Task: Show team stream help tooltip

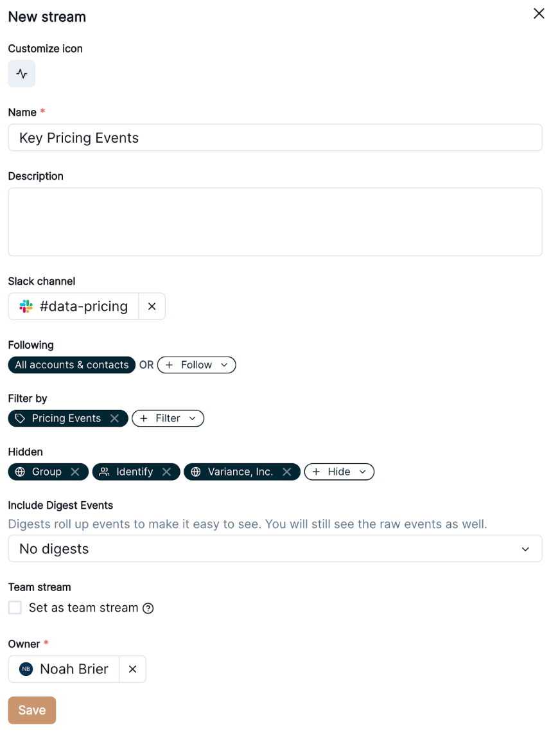Action: 148,608
